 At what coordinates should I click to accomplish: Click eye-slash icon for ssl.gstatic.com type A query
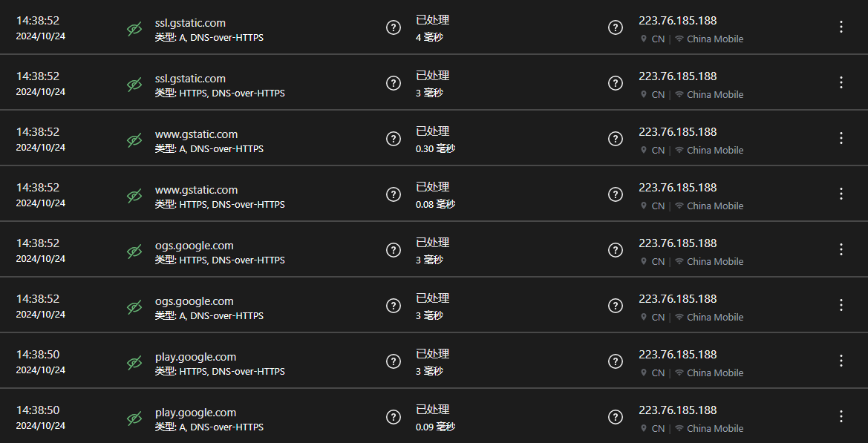(x=134, y=28)
